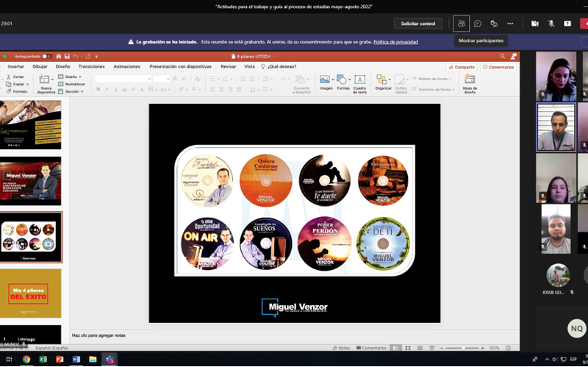Select the Mis 4 pilares slide thumbnail
Screen dimensions: 588x367
(x=30, y=293)
